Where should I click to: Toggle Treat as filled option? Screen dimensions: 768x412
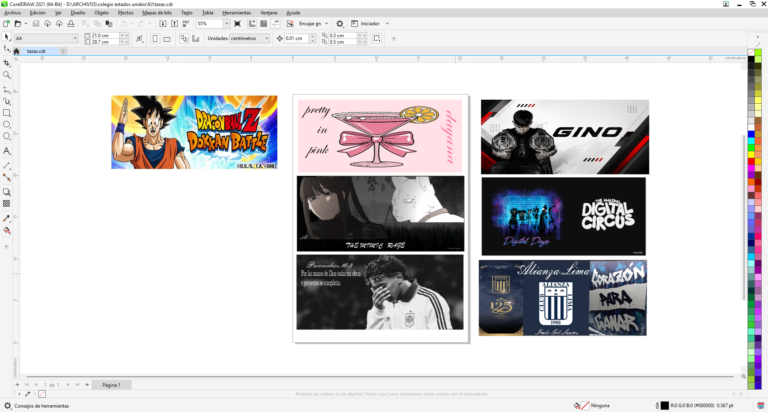pyautogui.click(x=377, y=38)
